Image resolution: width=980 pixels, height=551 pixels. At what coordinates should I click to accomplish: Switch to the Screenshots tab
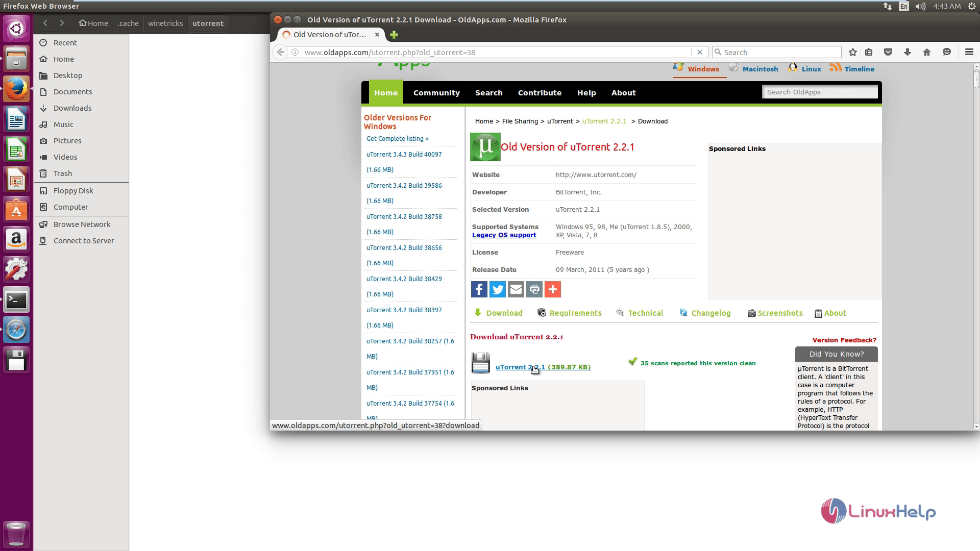pyautogui.click(x=775, y=313)
